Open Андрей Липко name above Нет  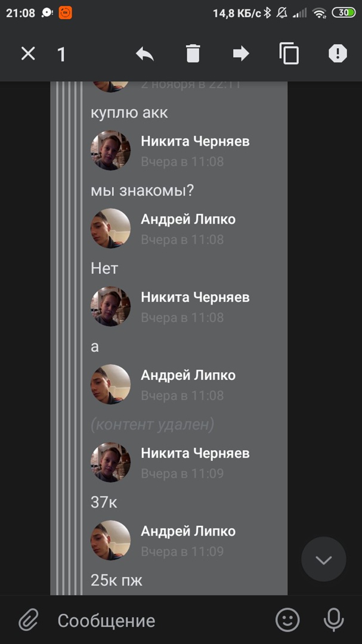click(x=188, y=219)
